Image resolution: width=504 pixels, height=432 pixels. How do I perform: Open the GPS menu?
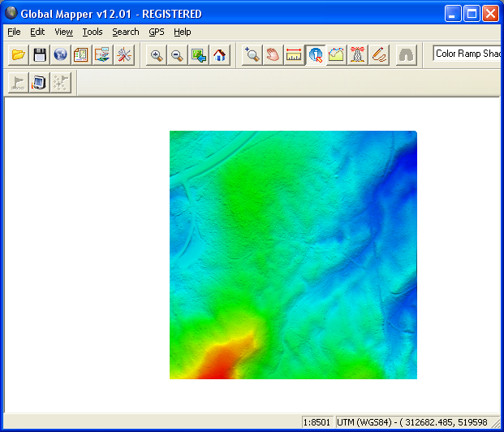(x=156, y=32)
